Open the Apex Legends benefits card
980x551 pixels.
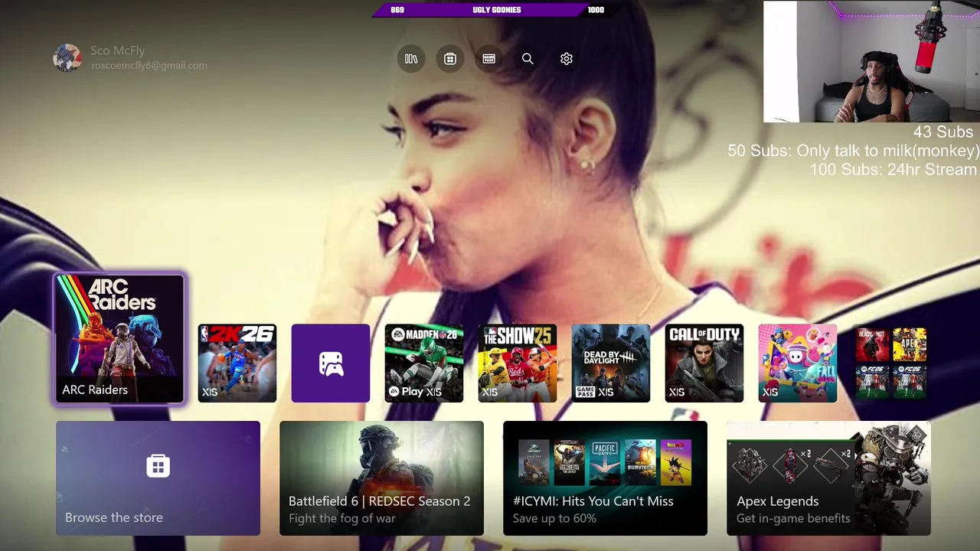(x=828, y=478)
